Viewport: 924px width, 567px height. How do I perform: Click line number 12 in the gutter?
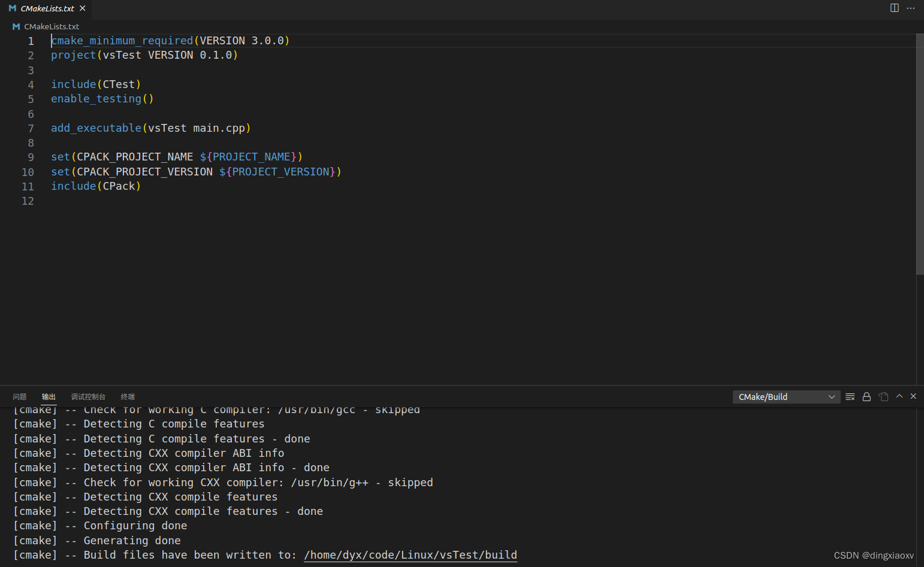(28, 201)
